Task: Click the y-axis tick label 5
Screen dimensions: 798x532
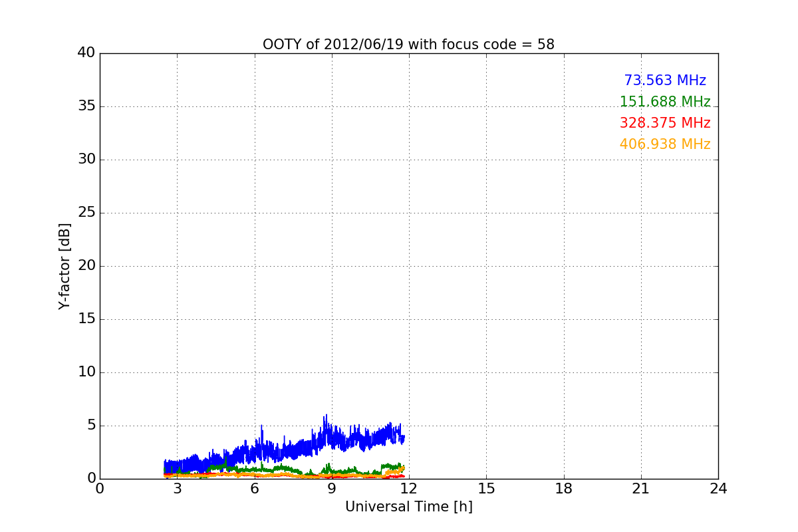Action: click(x=90, y=426)
